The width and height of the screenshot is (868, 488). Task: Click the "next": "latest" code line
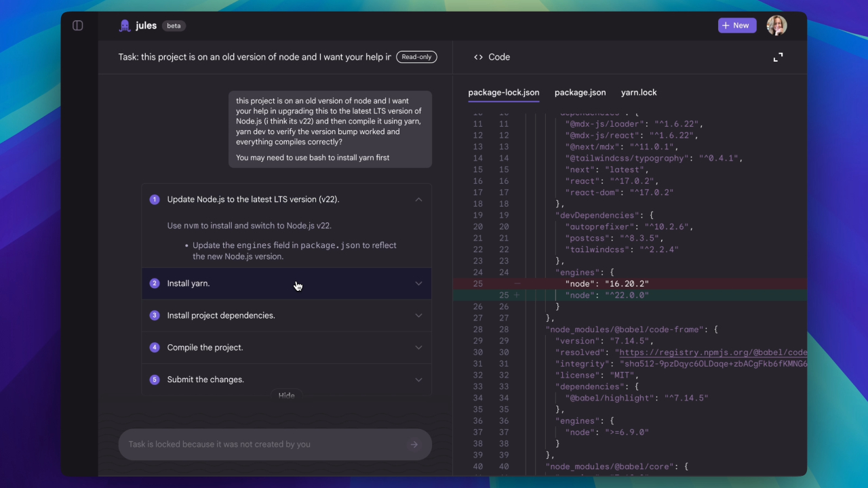(606, 169)
